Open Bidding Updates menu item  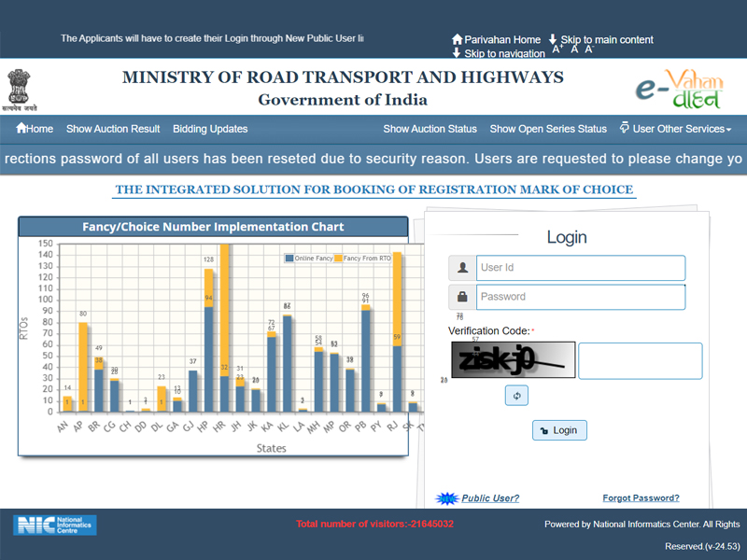[210, 129]
